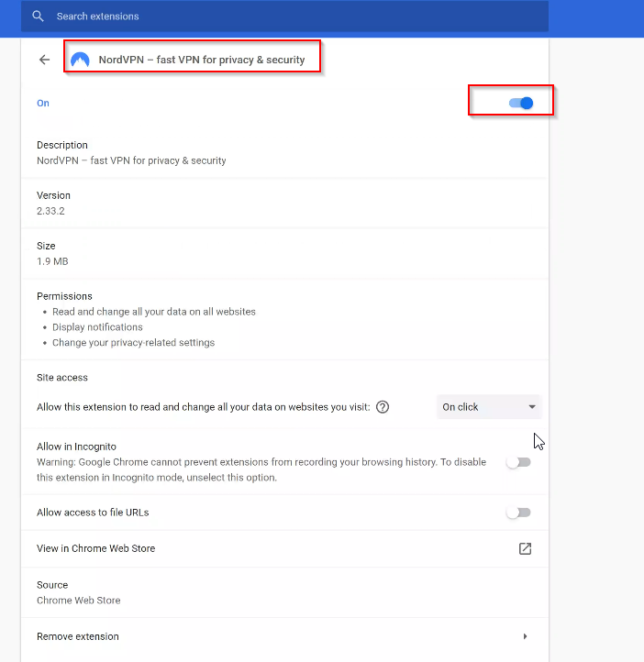
Task: Focus the Search extensions field
Action: coord(284,16)
